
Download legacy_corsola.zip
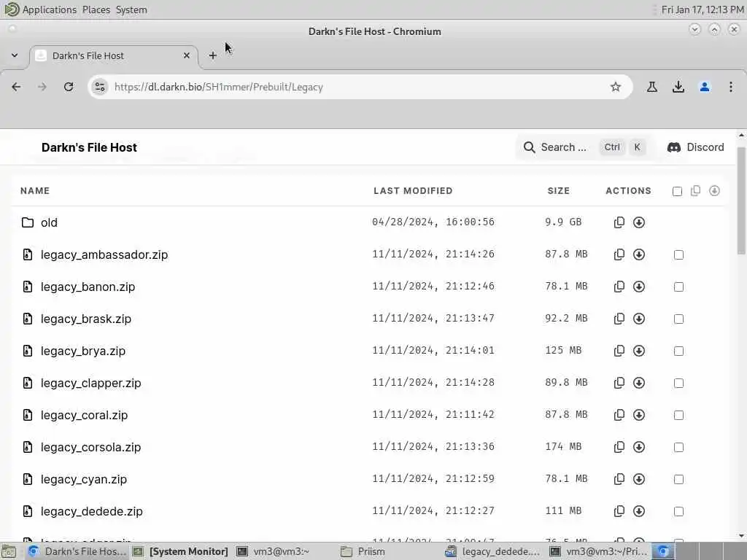click(639, 447)
